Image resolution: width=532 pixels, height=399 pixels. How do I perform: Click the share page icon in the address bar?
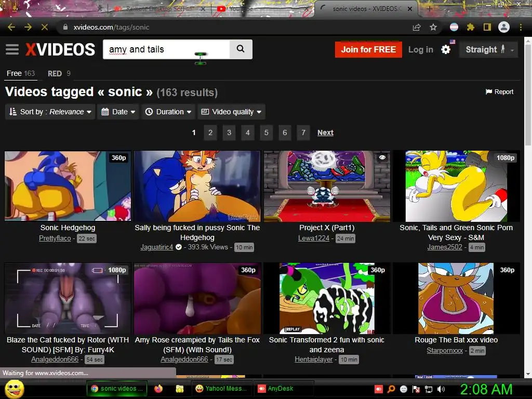click(417, 27)
